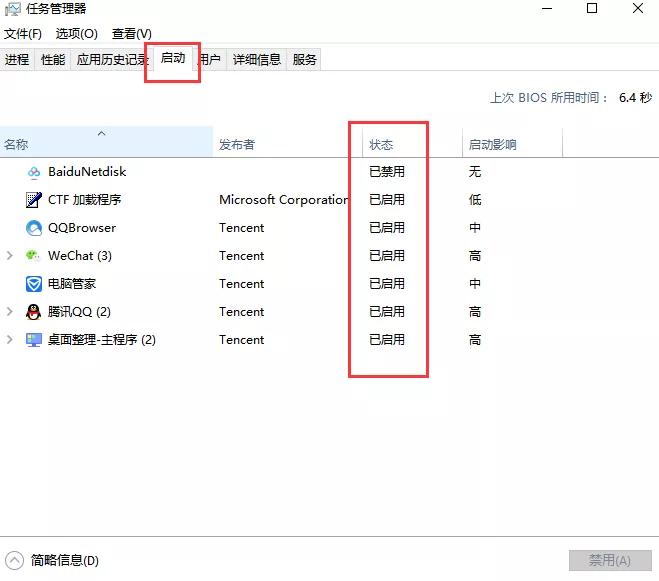Expand the 腾讯QQ (2) group

10,312
